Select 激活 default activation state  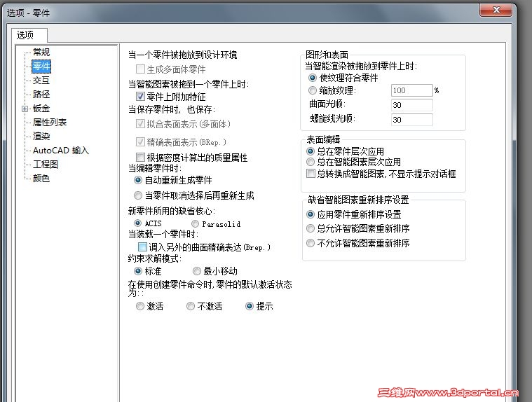139,307
